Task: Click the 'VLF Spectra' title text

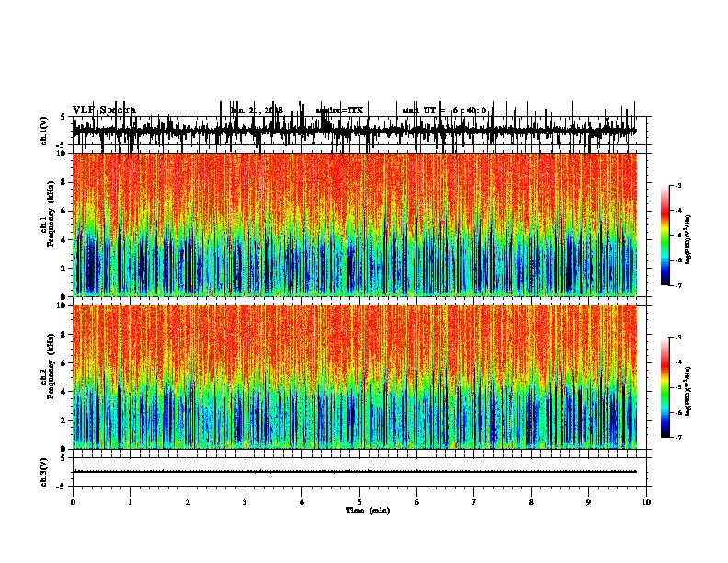Action: pos(104,110)
